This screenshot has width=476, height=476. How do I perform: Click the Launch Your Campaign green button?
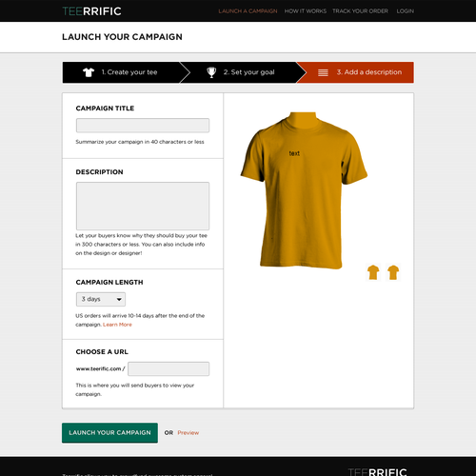coord(109,432)
